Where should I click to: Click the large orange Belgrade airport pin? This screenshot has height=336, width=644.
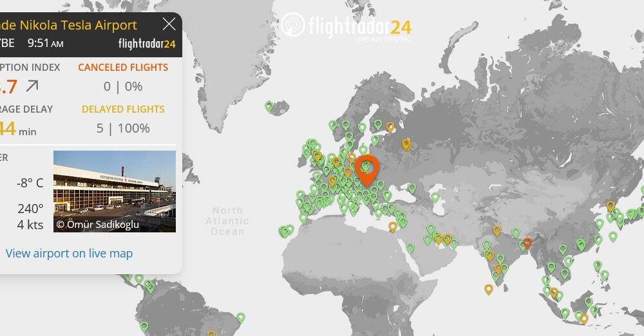[x=367, y=169]
